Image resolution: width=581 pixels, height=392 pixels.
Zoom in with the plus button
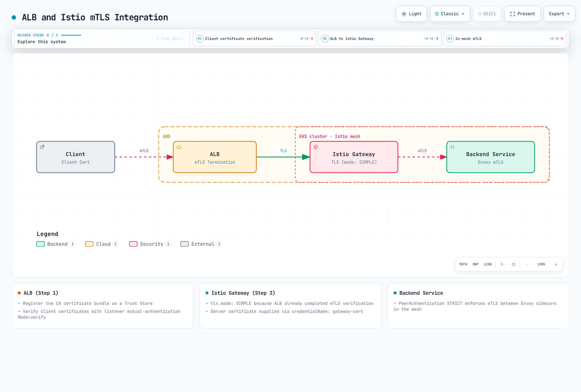click(x=556, y=264)
